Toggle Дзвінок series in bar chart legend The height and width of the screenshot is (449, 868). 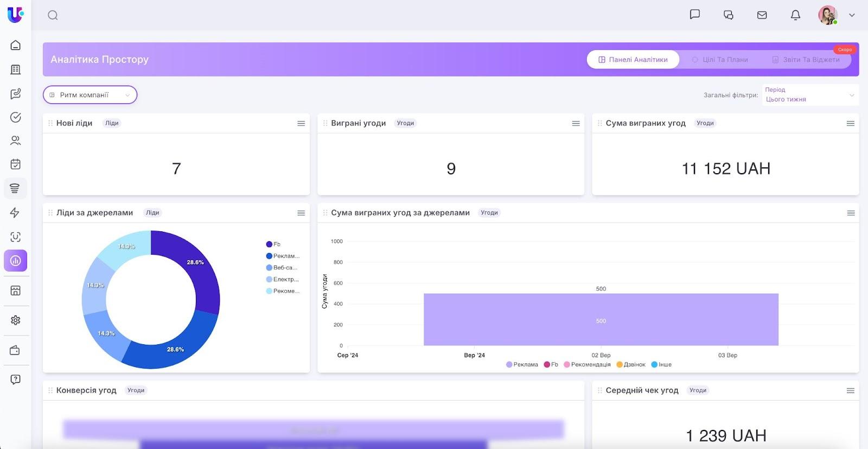coord(631,365)
